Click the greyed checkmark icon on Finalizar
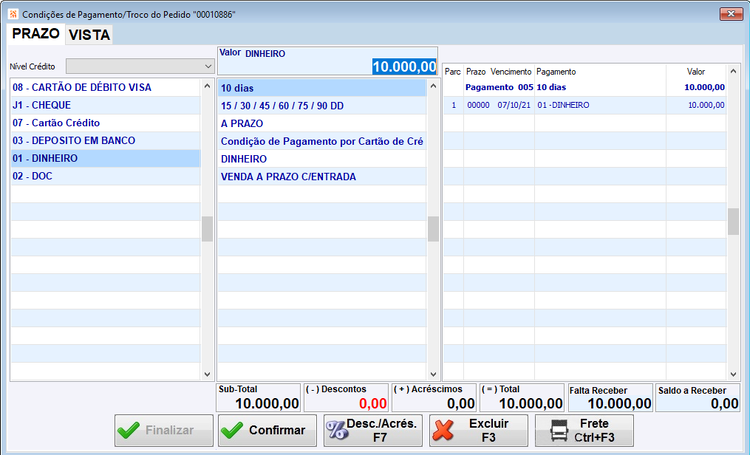Viewport: 750px width, 455px height. [128, 430]
